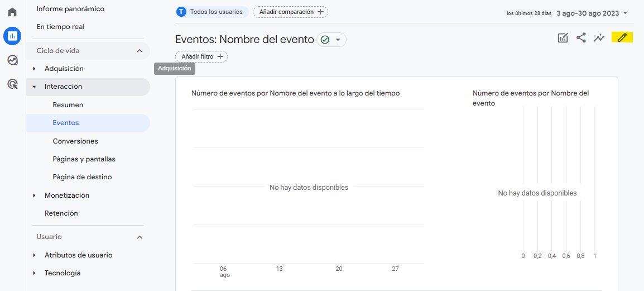Click the pencil customize report icon
Viewport: 644px width, 291px height.
622,38
